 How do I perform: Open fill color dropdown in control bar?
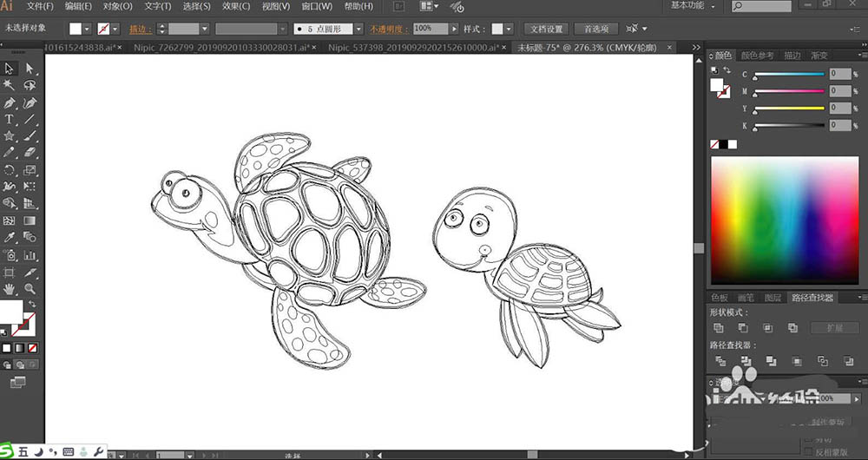pyautogui.click(x=88, y=29)
